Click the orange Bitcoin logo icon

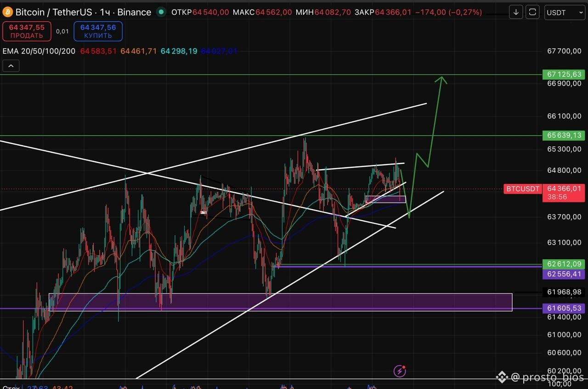click(x=8, y=12)
